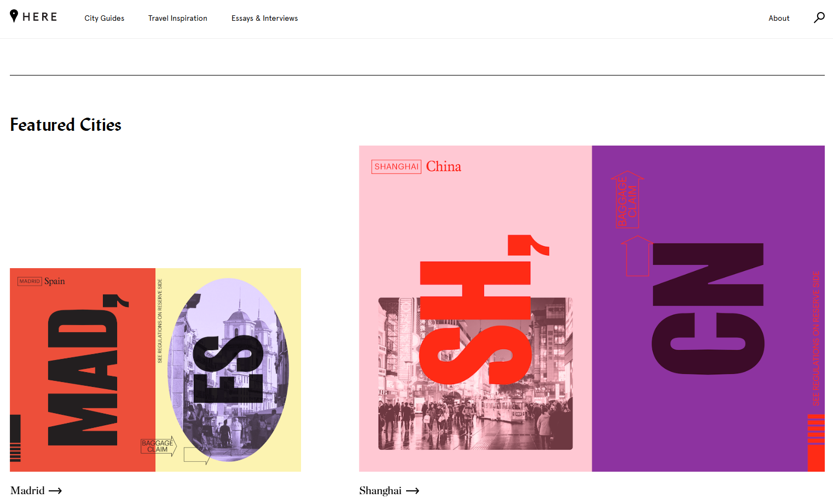Viewport: 833px width, 504px height.
Task: Click the HERE location pin logo icon
Action: (x=14, y=16)
